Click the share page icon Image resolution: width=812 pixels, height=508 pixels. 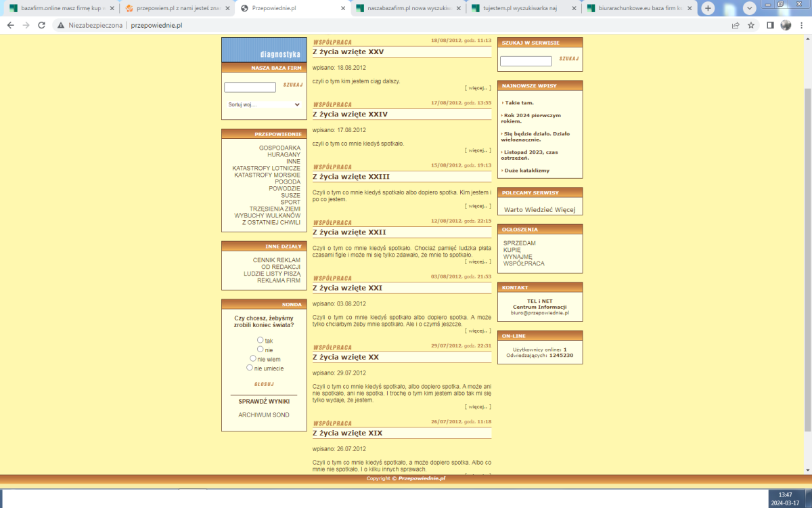coord(736,25)
